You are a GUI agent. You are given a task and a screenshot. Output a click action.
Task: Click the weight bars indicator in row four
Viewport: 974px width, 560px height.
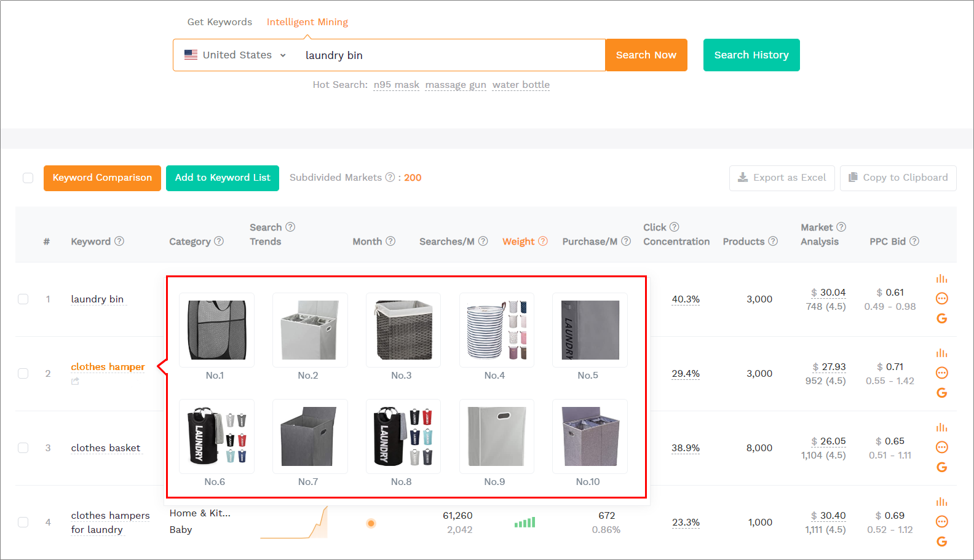click(525, 523)
